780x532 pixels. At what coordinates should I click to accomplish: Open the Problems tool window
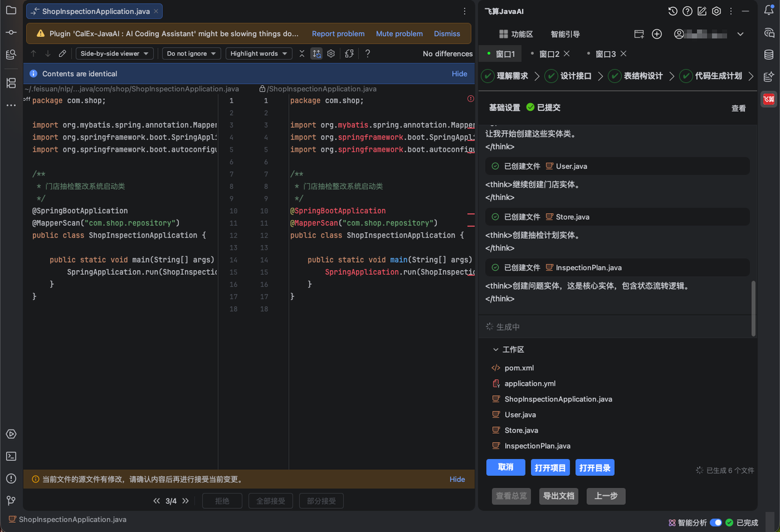click(11, 478)
